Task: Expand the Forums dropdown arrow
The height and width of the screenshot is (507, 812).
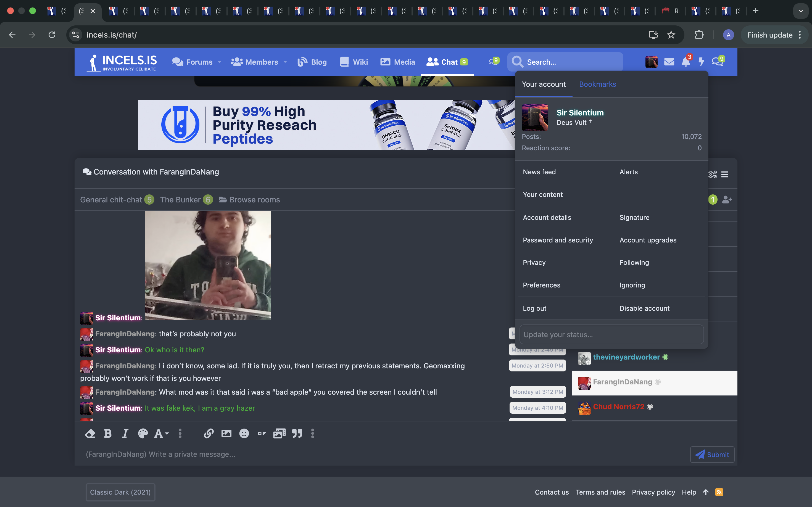Action: [x=220, y=62]
